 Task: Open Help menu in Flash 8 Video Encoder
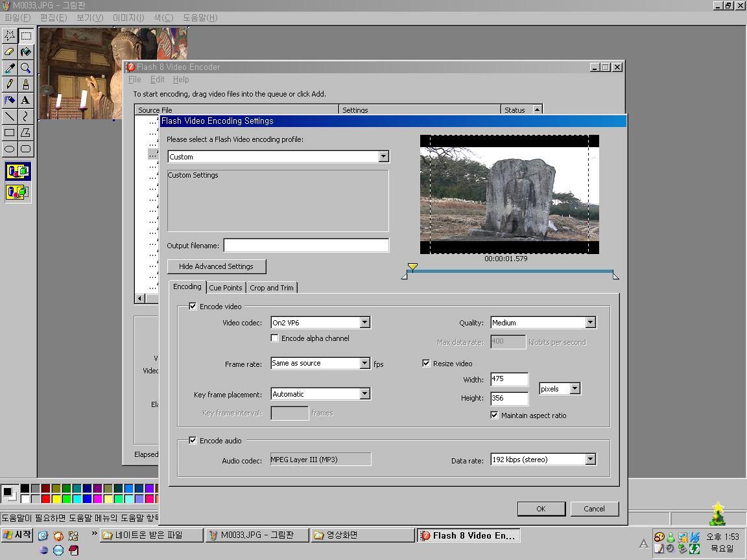[181, 80]
